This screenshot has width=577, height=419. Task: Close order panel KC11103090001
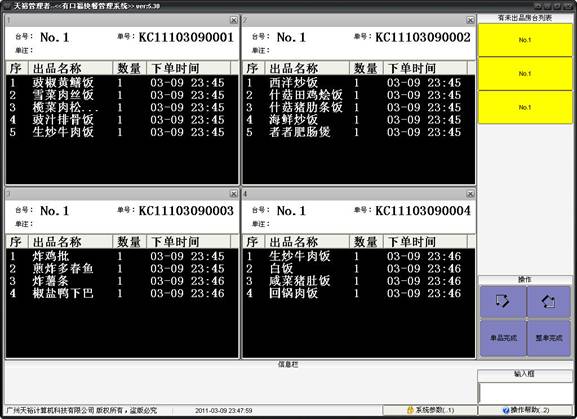(234, 20)
